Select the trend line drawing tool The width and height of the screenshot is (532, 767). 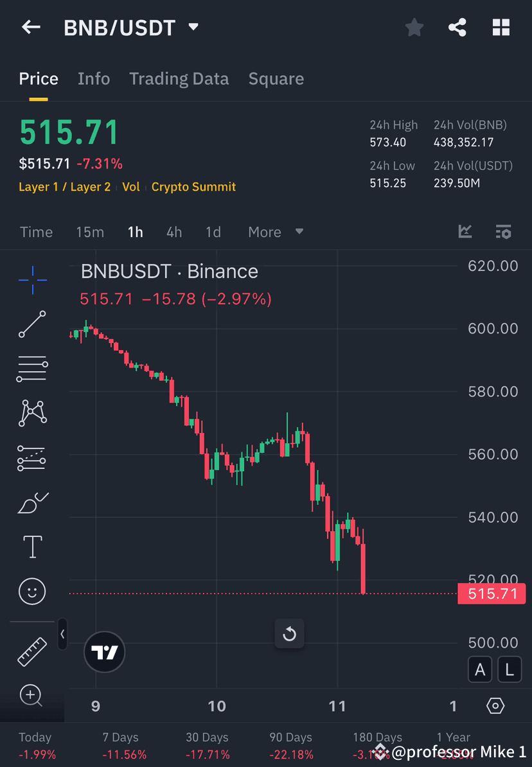(32, 324)
